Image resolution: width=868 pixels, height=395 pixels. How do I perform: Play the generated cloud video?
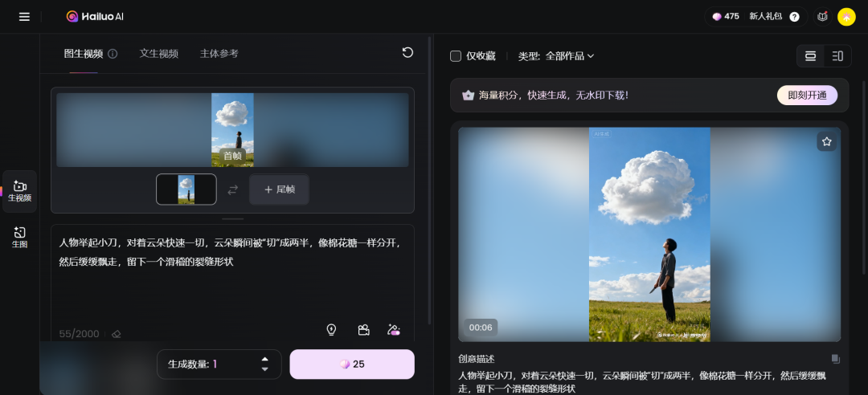pos(649,234)
